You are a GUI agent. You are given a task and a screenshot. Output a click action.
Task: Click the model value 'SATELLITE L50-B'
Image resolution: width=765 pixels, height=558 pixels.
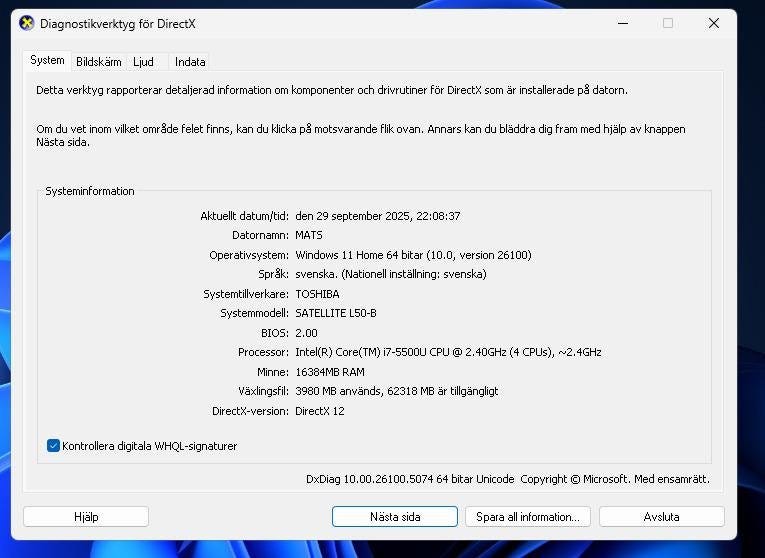pyautogui.click(x=336, y=313)
